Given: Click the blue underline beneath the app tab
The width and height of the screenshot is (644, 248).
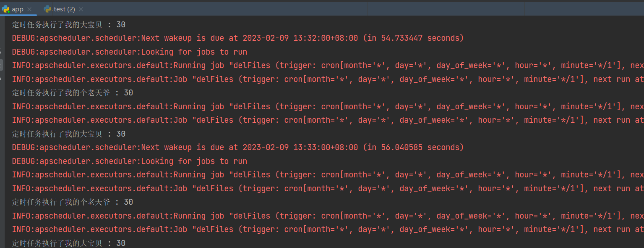Looking at the screenshot, I should tap(18, 15).
